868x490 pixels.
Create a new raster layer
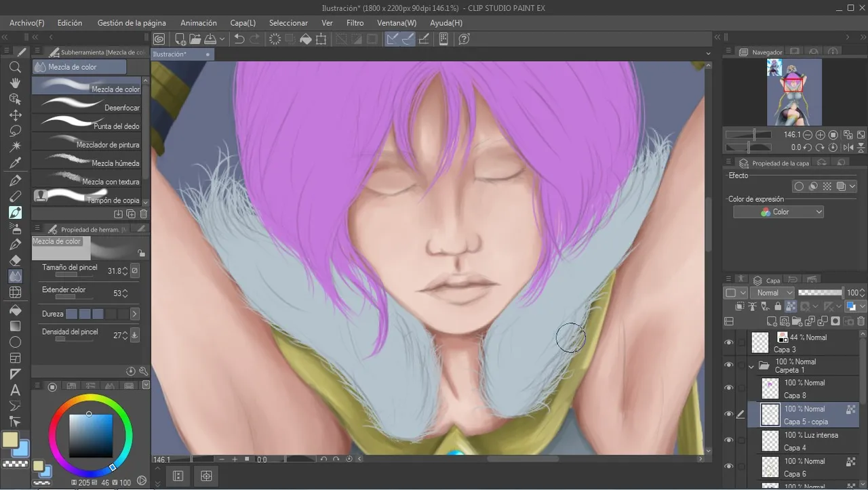(x=772, y=321)
